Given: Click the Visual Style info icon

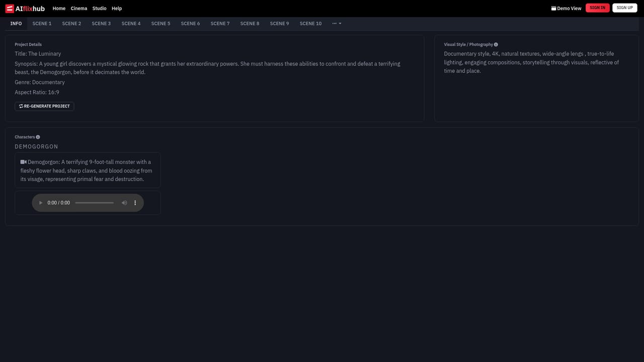Looking at the screenshot, I should 496,45.
